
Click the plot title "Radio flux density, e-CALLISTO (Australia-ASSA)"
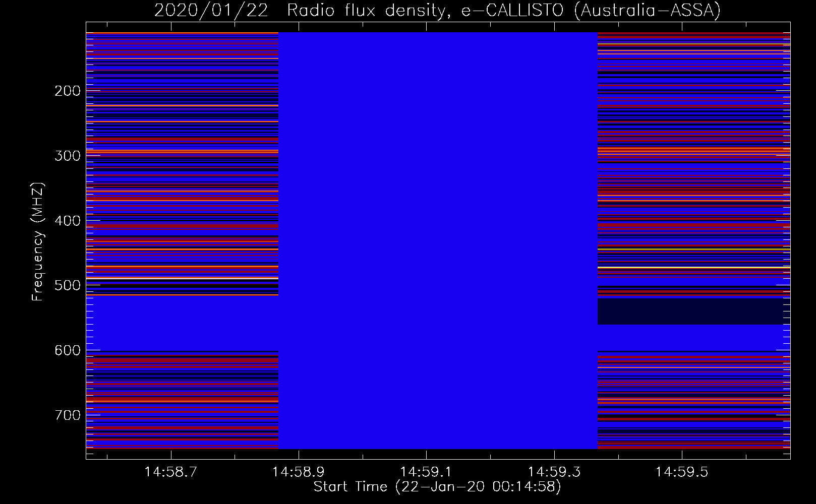pos(504,11)
